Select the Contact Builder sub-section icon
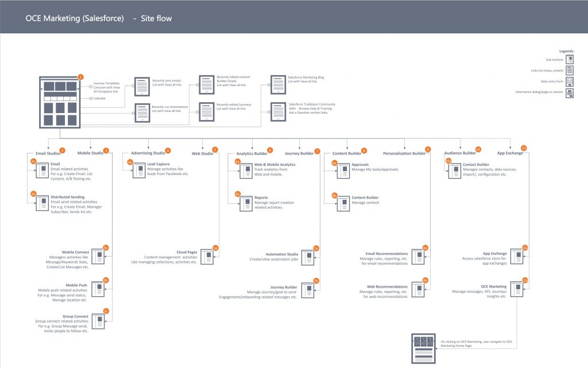Image resolution: width=588 pixels, height=368 pixels. [455, 171]
